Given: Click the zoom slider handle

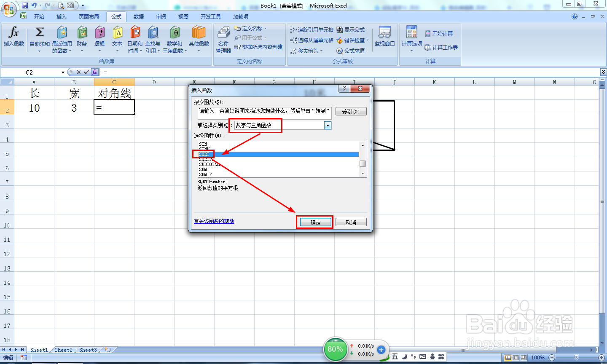Looking at the screenshot, I should 576,357.
